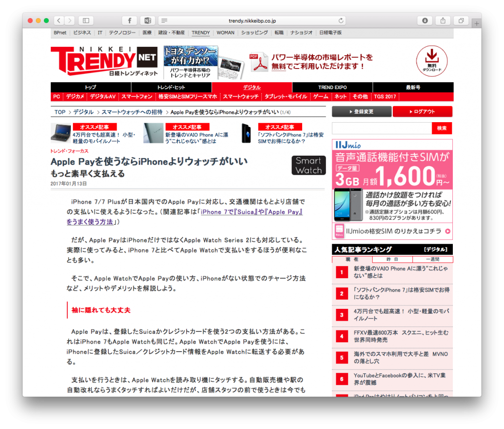This screenshot has width=504, height=429.
Task: Open the 最新号 navigation tab
Action: click(413, 87)
